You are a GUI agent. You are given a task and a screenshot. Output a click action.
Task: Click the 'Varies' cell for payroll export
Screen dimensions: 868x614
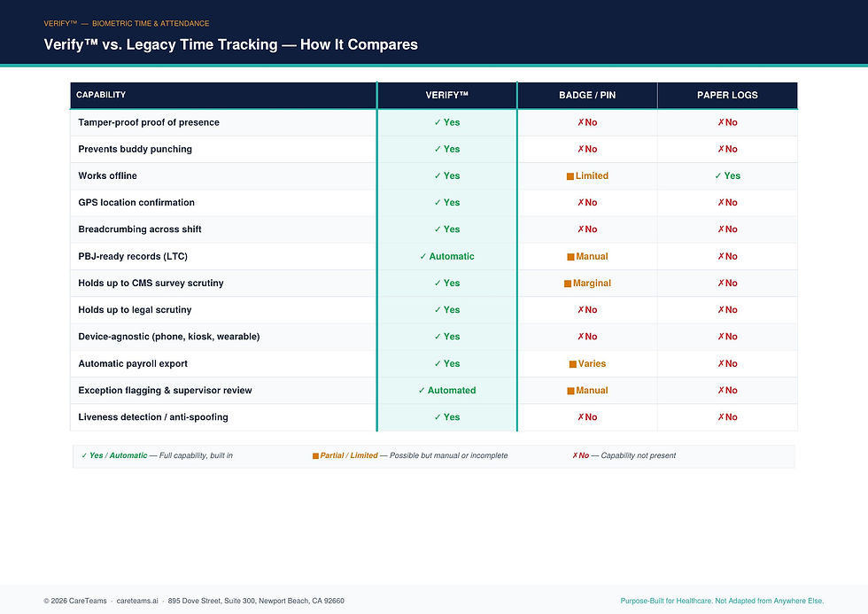[x=587, y=364]
